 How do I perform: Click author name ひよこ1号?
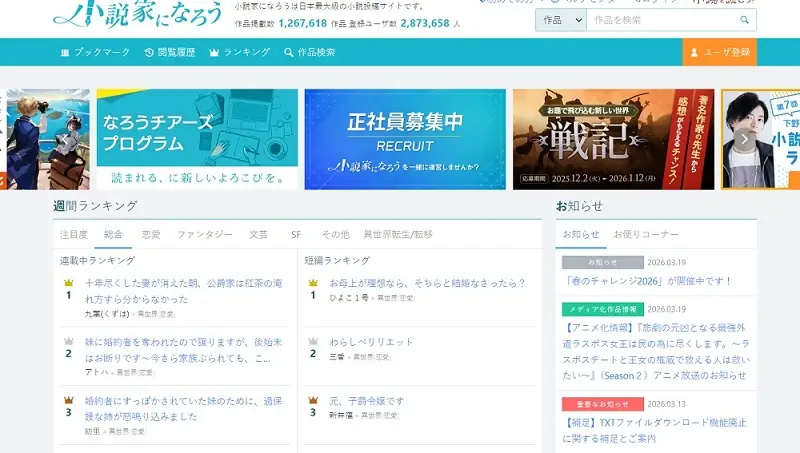[x=349, y=297]
